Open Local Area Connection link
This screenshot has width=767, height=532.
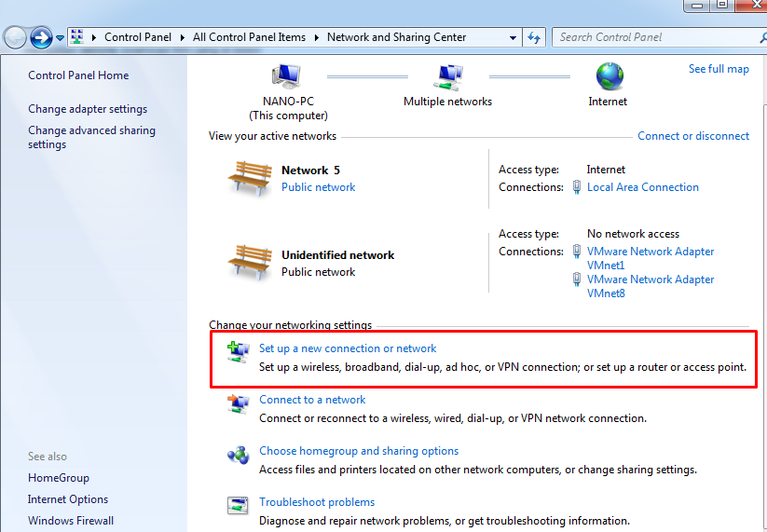click(x=643, y=187)
